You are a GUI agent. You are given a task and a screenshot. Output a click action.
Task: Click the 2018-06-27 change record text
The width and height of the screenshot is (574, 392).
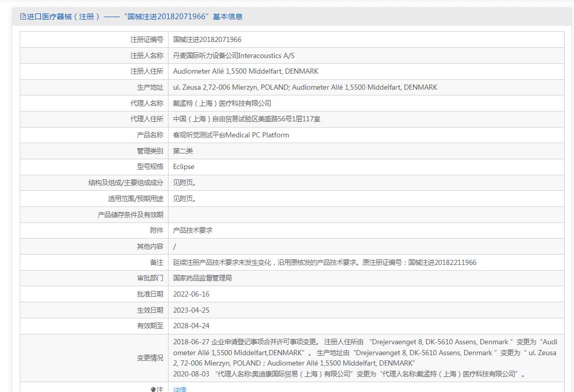click(366, 353)
